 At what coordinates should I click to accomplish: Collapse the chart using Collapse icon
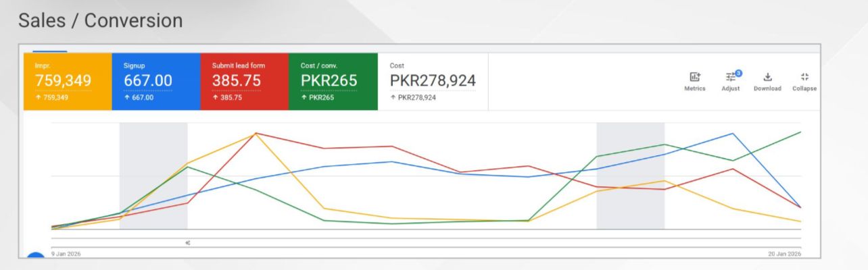coord(804,77)
